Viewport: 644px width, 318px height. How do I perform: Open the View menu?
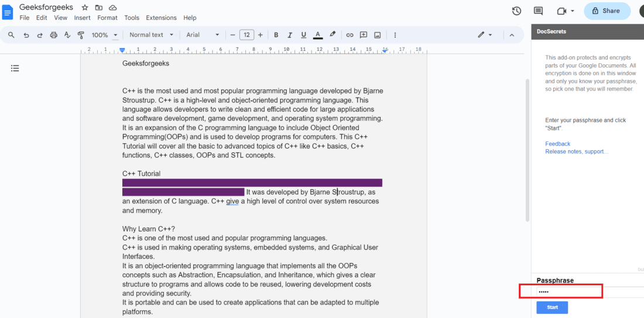point(60,18)
